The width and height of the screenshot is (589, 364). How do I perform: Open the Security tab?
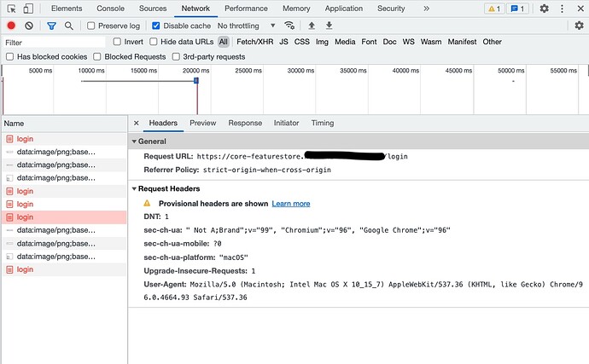coord(391,9)
